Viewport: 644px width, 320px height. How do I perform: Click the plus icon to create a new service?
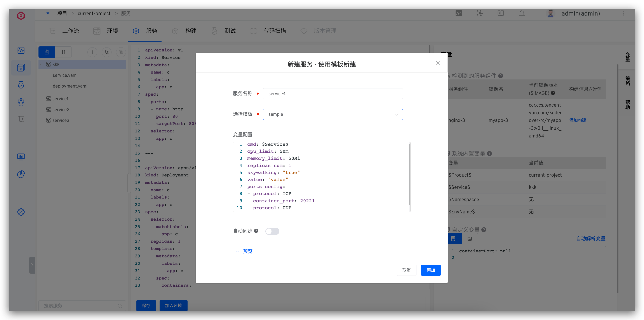pyautogui.click(x=92, y=52)
